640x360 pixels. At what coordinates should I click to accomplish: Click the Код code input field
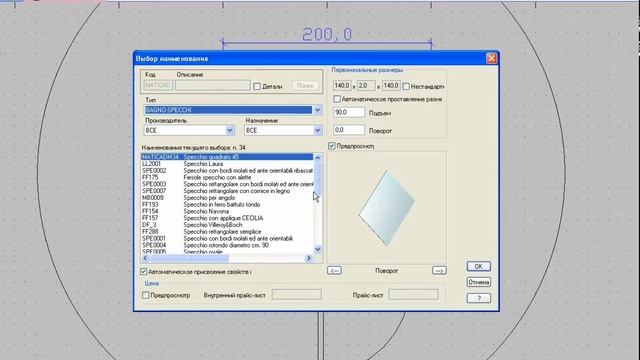[158, 85]
